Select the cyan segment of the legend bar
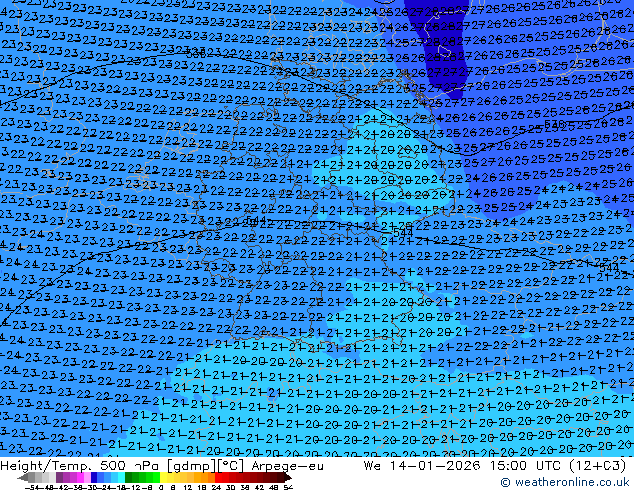634x490 pixels. (x=121, y=478)
